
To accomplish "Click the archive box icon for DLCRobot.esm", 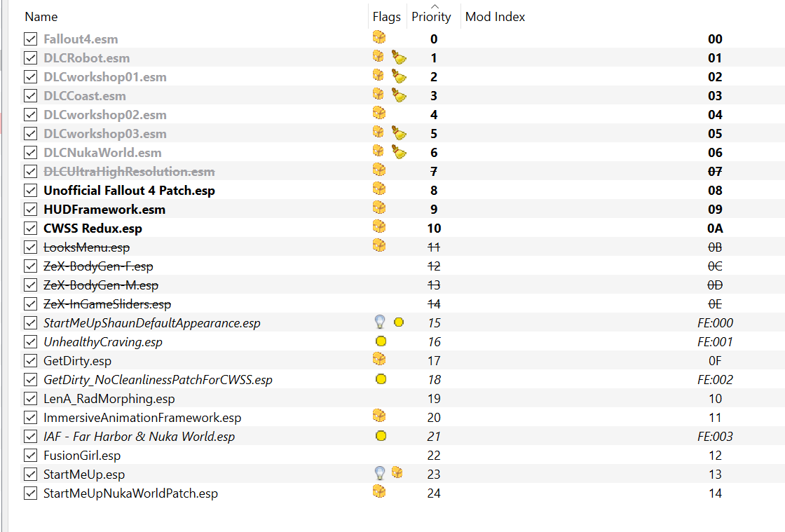I will 378,56.
